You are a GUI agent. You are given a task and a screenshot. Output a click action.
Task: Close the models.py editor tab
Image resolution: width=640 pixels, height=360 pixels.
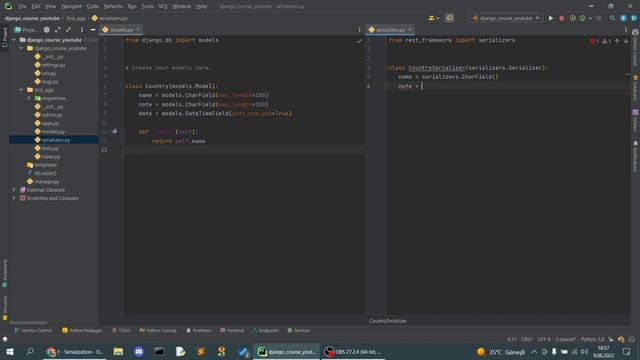tap(138, 30)
